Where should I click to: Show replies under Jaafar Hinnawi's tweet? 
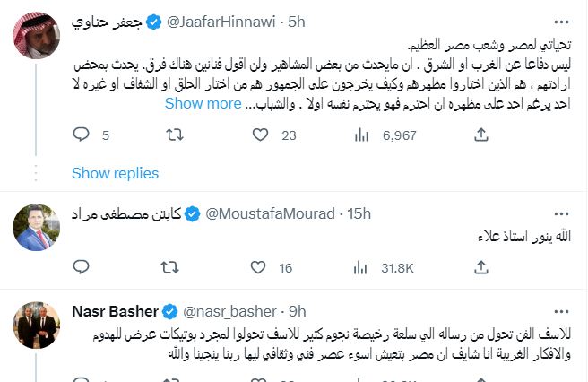[115, 173]
